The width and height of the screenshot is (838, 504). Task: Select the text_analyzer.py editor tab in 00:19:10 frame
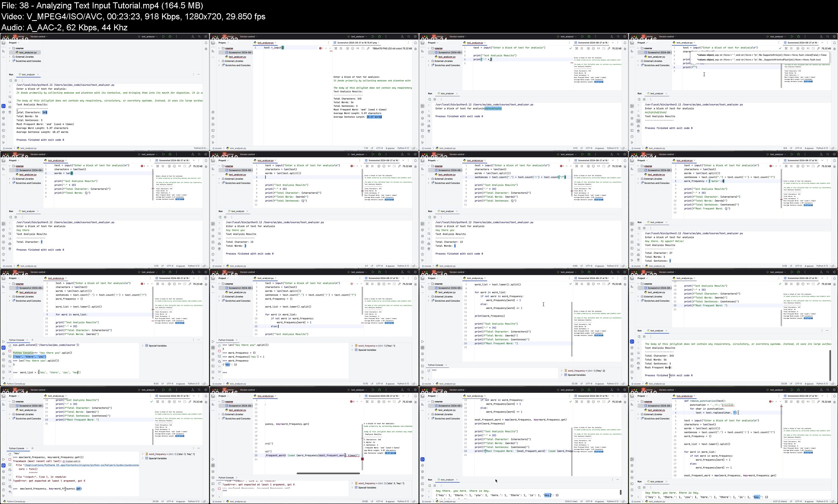click(x=684, y=396)
